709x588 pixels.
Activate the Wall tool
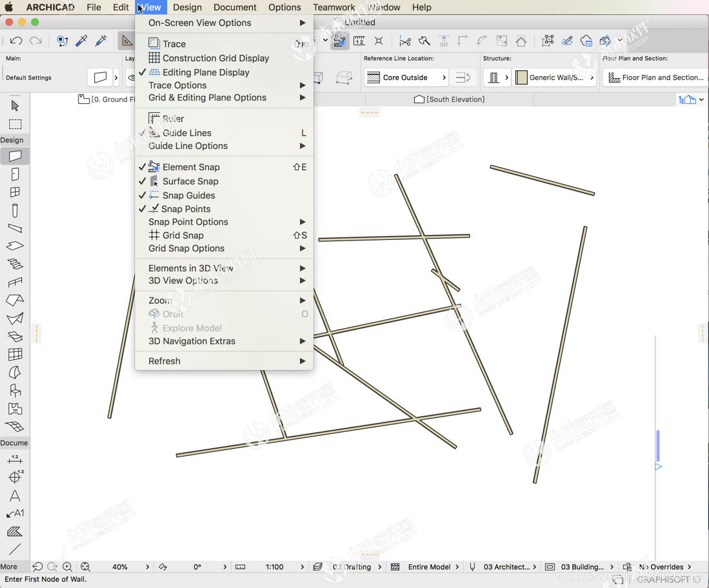[15, 156]
